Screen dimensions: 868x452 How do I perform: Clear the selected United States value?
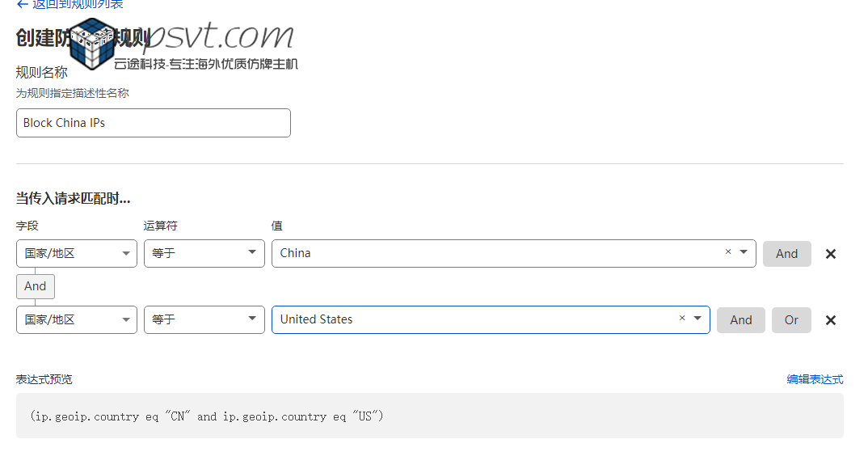tap(681, 319)
